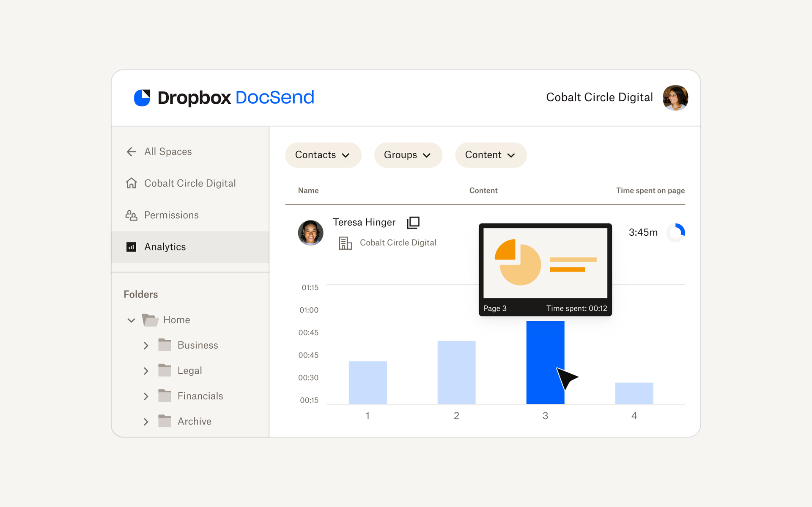Click Teresa Hinger's name link
The width and height of the screenshot is (812, 507).
364,222
